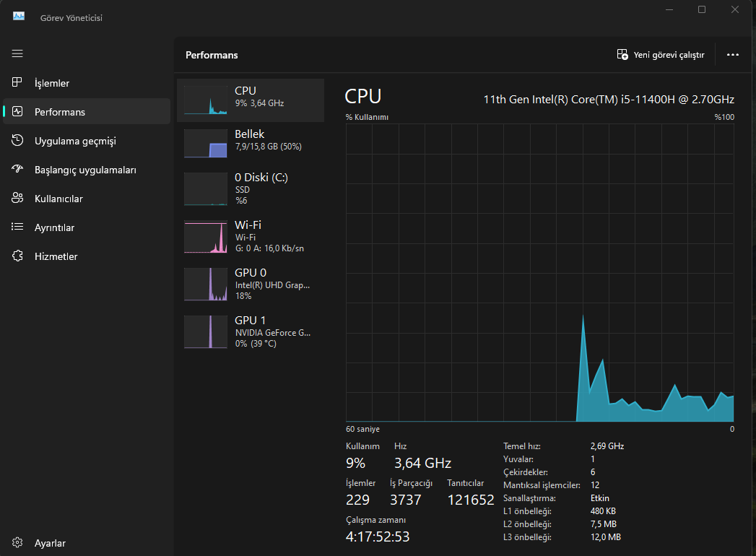Select Performans in the sidebar
This screenshot has width=756, height=556.
87,112
